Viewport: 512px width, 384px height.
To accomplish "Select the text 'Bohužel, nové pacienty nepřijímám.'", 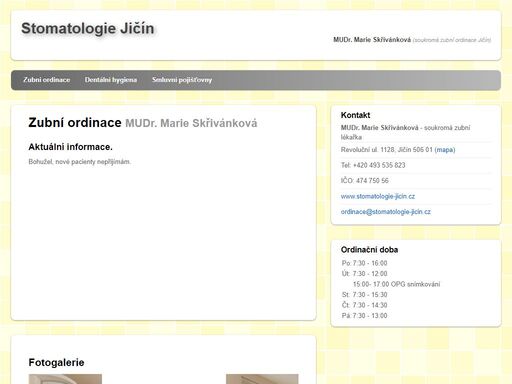I will point(80,162).
